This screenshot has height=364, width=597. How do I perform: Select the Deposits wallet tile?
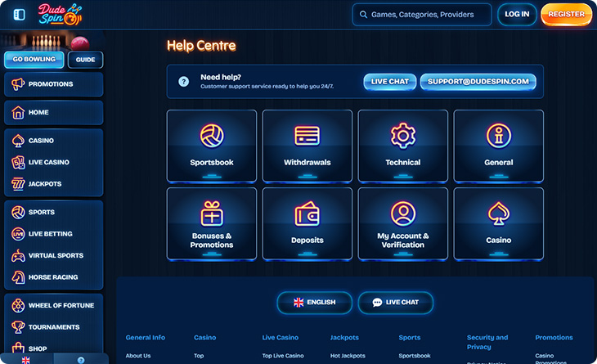(x=307, y=223)
